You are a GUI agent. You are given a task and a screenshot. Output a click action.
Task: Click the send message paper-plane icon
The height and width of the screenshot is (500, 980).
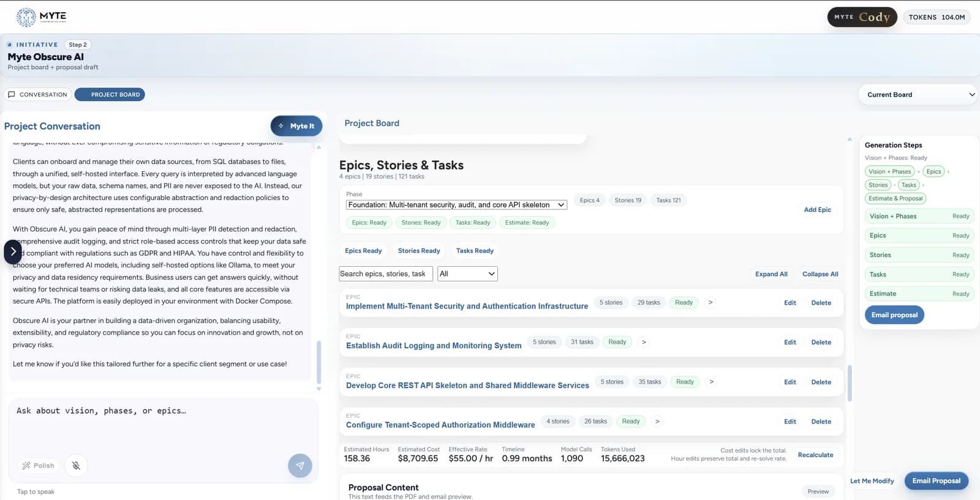coord(300,466)
